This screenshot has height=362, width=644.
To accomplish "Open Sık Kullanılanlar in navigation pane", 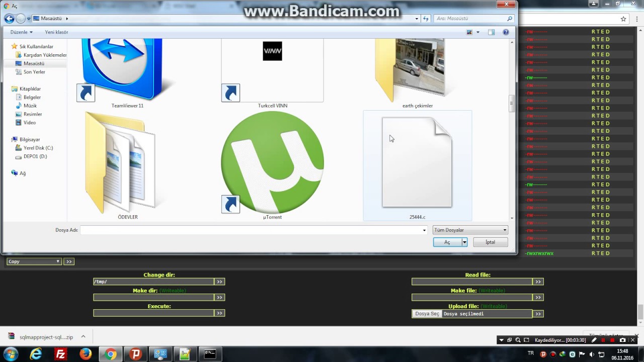I will tap(36, 46).
